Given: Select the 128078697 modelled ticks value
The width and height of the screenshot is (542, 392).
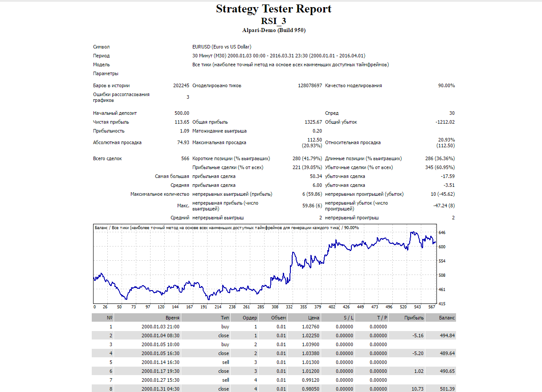Looking at the screenshot, I should (x=310, y=85).
